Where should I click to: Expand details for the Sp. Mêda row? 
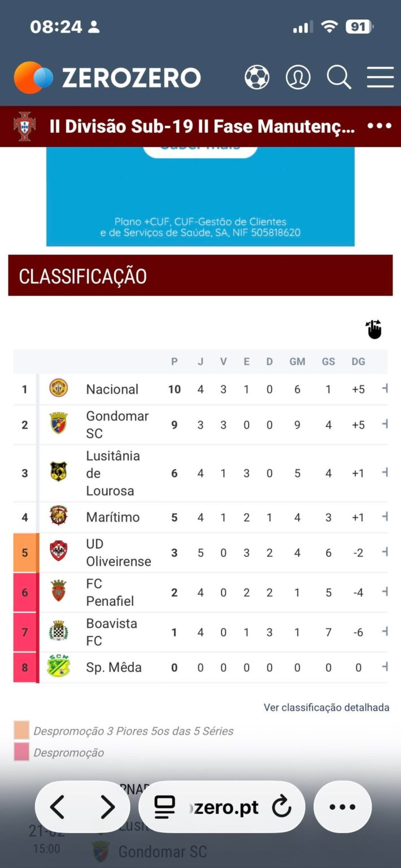(x=386, y=667)
